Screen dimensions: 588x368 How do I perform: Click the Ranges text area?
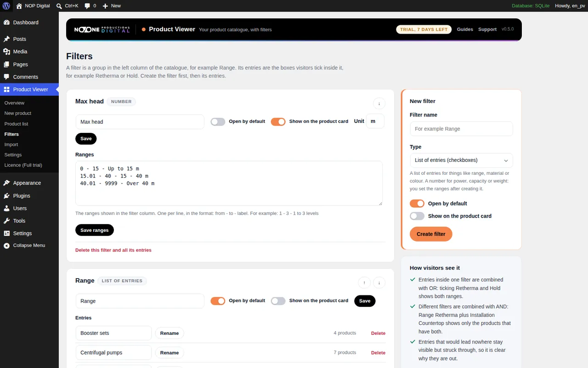(229, 183)
